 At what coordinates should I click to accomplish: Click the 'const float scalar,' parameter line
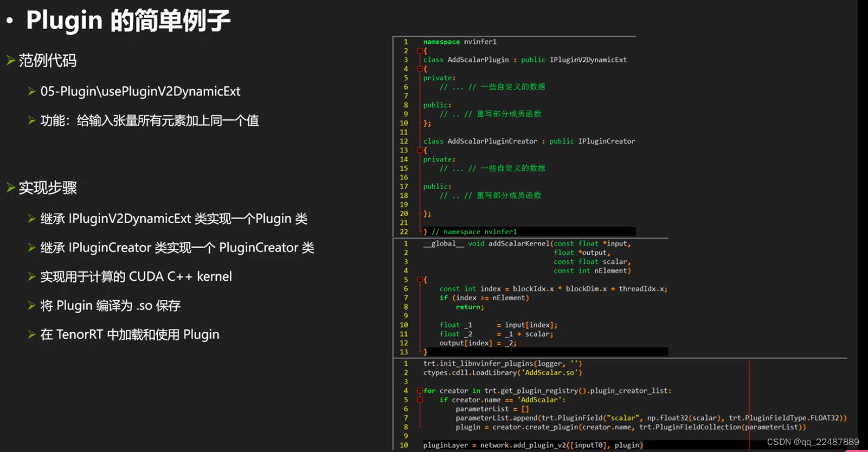(x=592, y=262)
